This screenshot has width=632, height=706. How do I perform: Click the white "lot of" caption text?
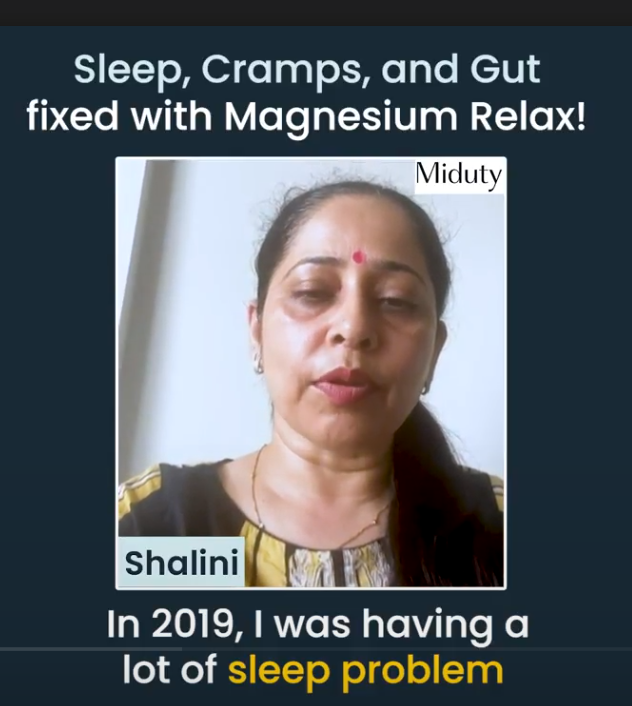point(170,669)
